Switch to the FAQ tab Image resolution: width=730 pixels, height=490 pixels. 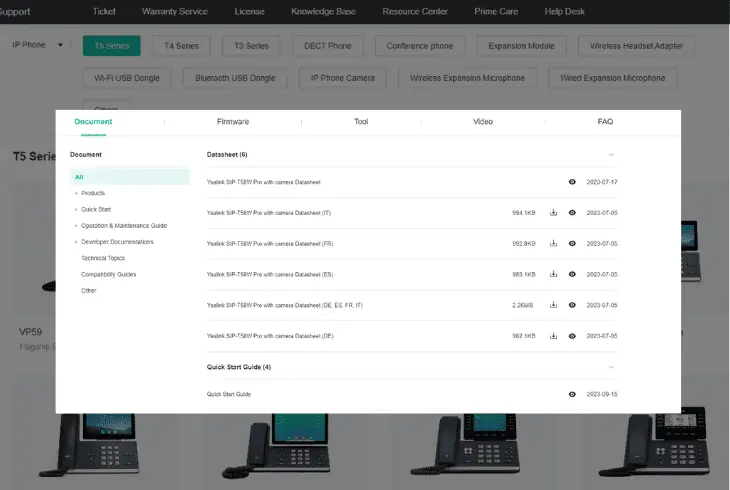605,122
